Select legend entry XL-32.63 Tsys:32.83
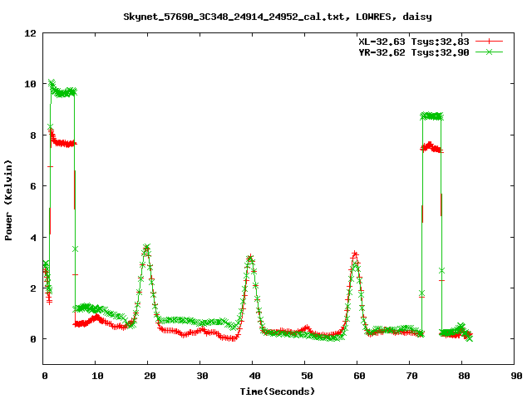The image size is (532, 399). [x=414, y=42]
